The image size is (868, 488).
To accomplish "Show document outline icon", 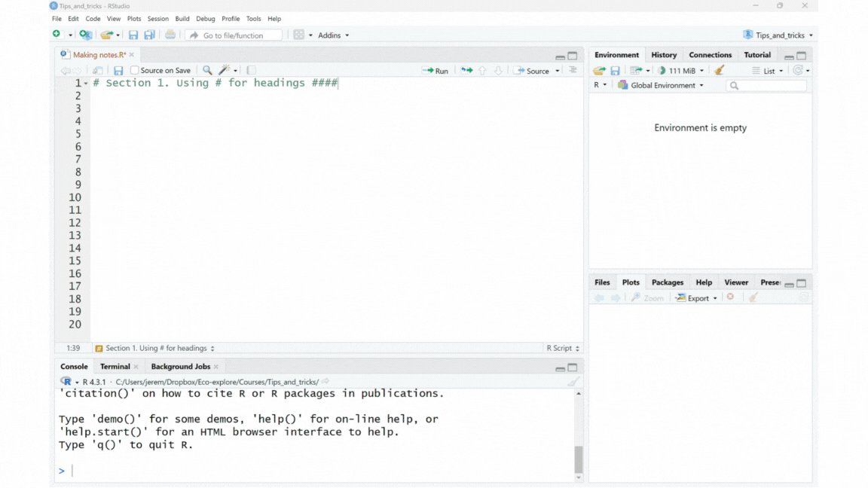I will click(x=573, y=70).
